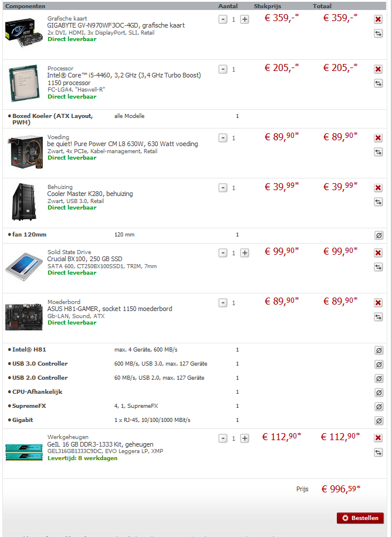Toggle the disable icon for Intel H81

click(x=379, y=350)
